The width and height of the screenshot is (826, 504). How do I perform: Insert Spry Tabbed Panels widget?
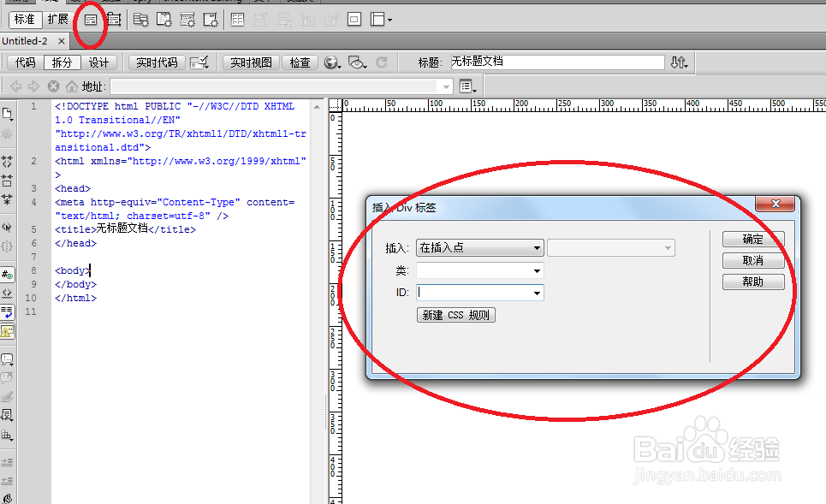(x=163, y=20)
